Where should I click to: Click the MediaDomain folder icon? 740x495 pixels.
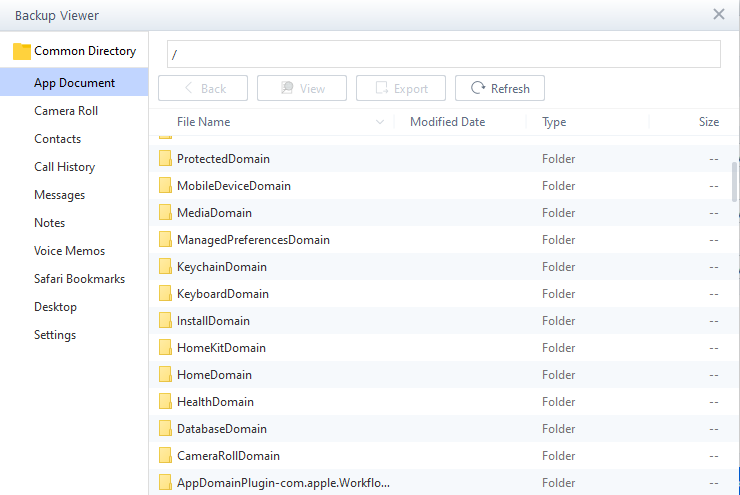tap(165, 212)
